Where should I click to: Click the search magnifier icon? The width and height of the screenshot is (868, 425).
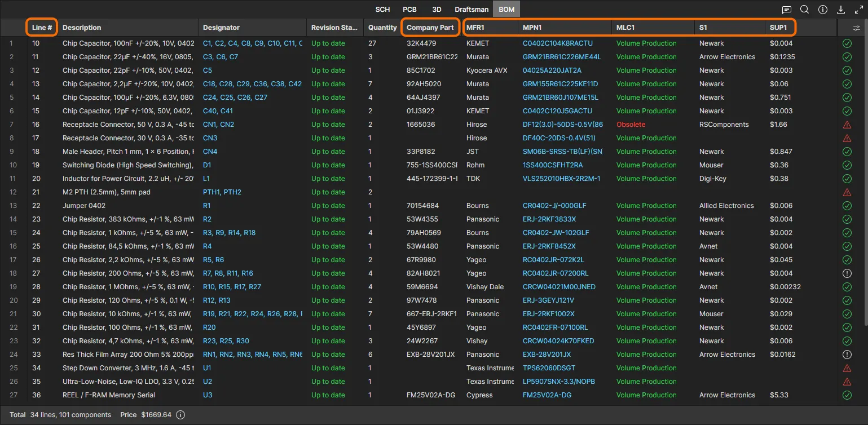click(805, 10)
